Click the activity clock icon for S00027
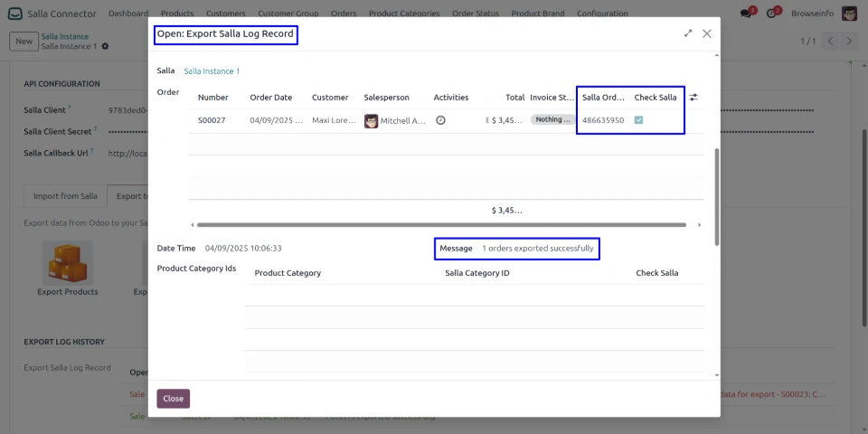Image resolution: width=868 pixels, height=434 pixels. [440, 120]
